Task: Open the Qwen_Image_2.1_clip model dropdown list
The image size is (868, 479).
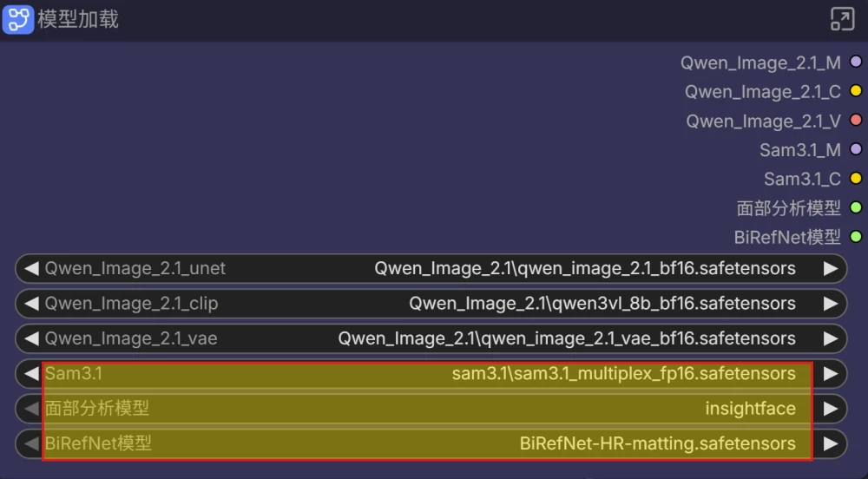Action: coord(431,303)
